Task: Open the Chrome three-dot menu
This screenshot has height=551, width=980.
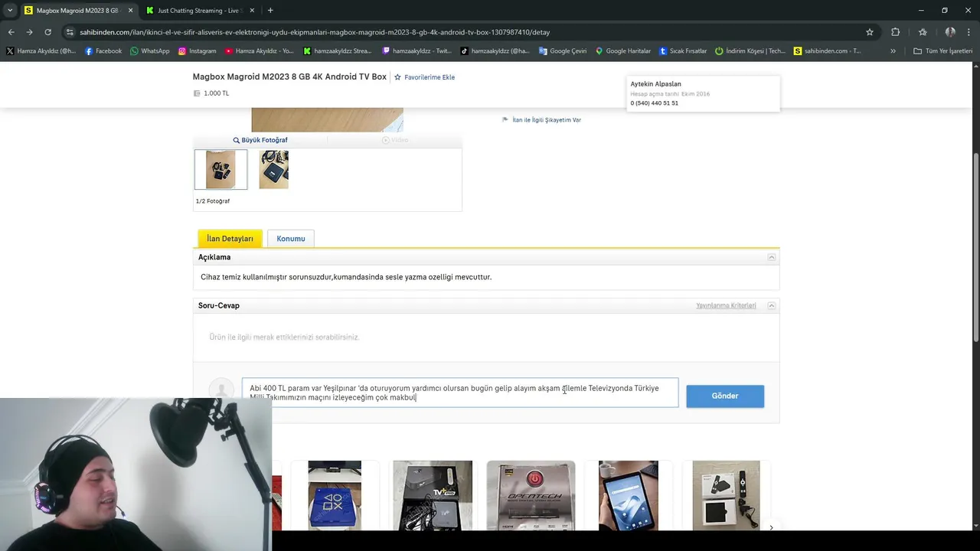Action: (x=969, y=32)
